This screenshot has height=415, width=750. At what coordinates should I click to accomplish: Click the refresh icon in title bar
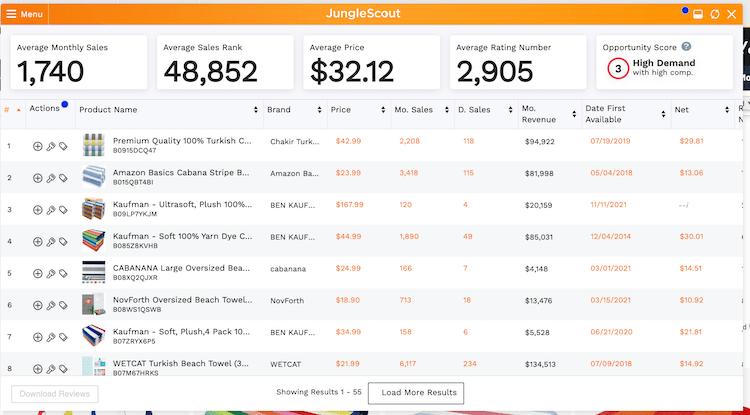point(715,14)
